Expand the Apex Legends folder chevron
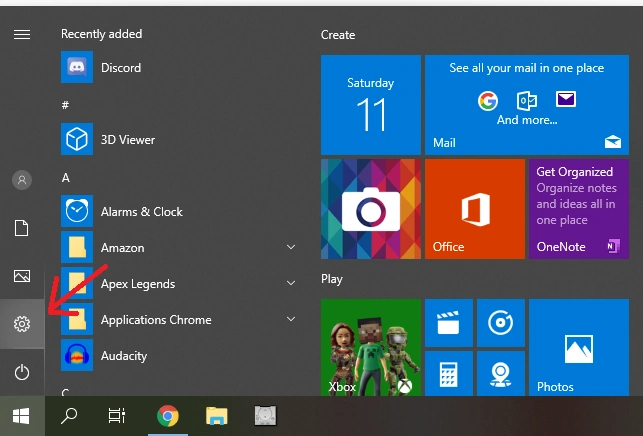The width and height of the screenshot is (643, 436). coord(291,283)
